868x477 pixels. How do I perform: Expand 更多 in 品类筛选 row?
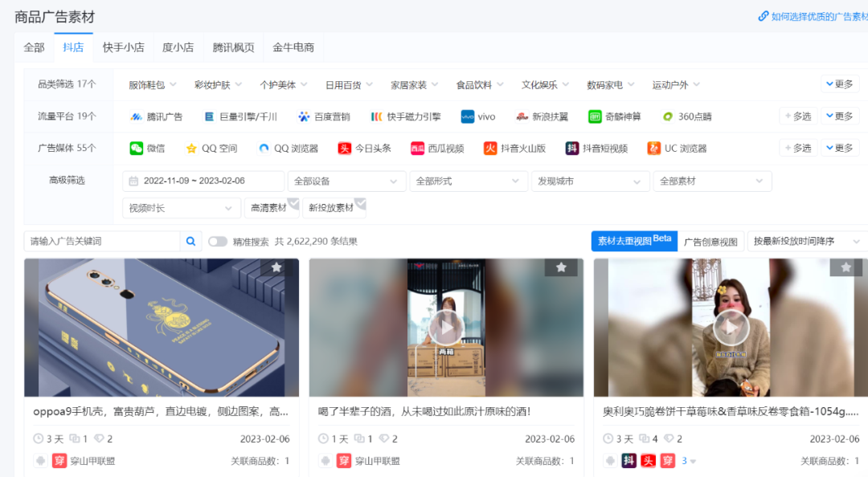point(839,84)
